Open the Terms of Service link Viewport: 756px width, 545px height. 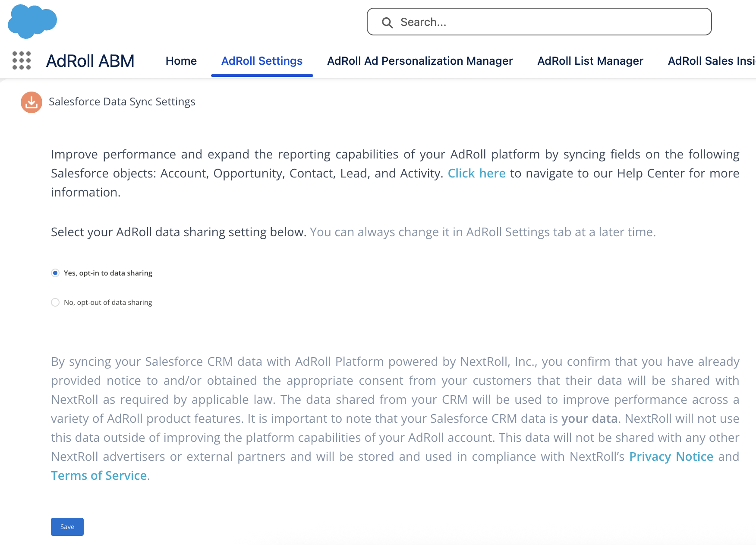coord(99,475)
